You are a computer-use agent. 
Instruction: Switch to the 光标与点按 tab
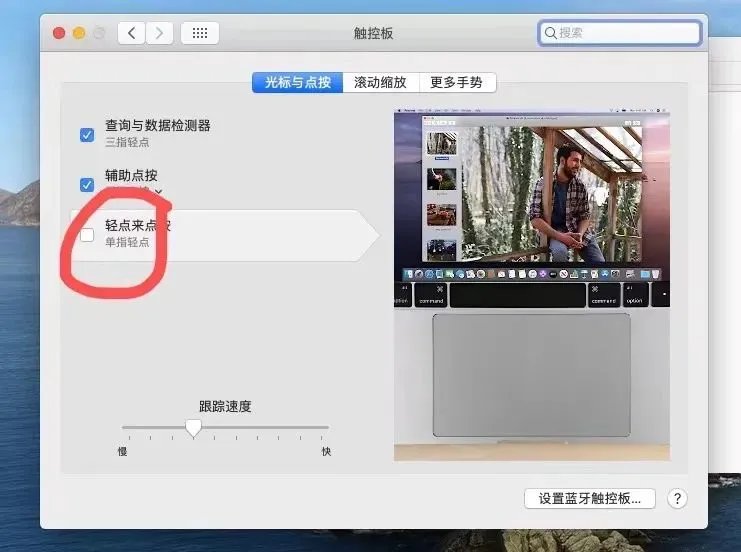(297, 82)
